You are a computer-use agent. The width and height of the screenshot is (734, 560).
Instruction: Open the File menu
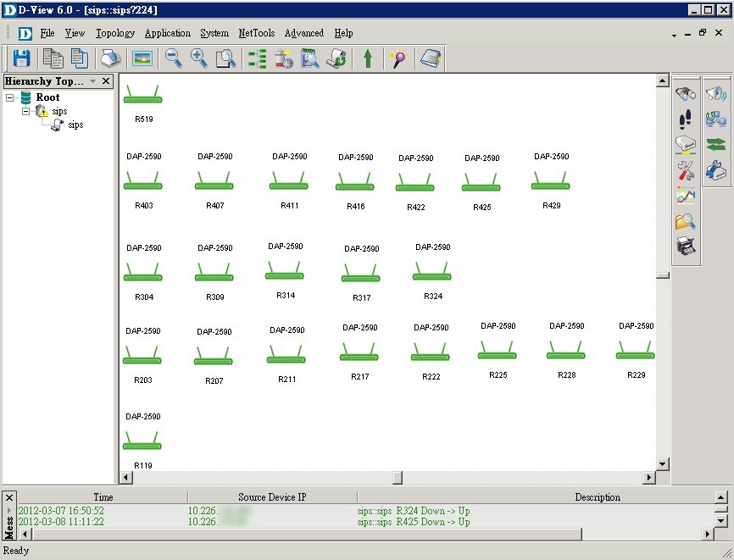(x=47, y=33)
